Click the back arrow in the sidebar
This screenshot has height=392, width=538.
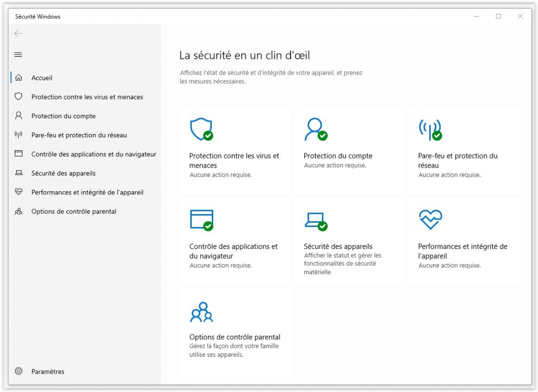point(18,33)
